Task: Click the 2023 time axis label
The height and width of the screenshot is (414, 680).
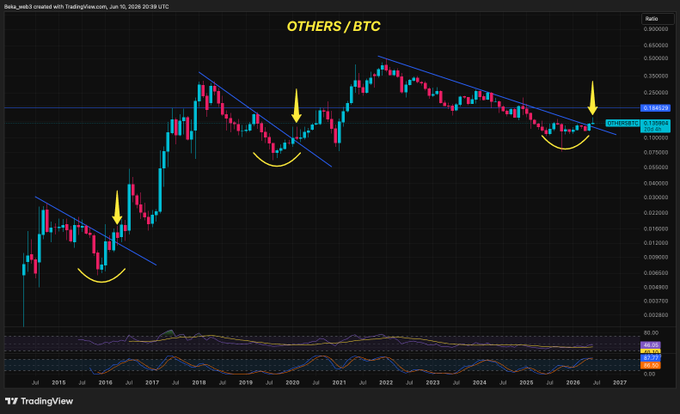Action: (433, 382)
